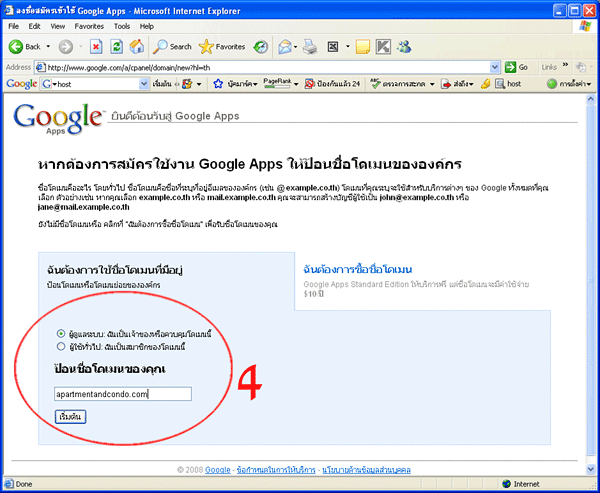The image size is (600, 493).
Task: Click the Bookmarks blue star icon
Action: (x=218, y=84)
